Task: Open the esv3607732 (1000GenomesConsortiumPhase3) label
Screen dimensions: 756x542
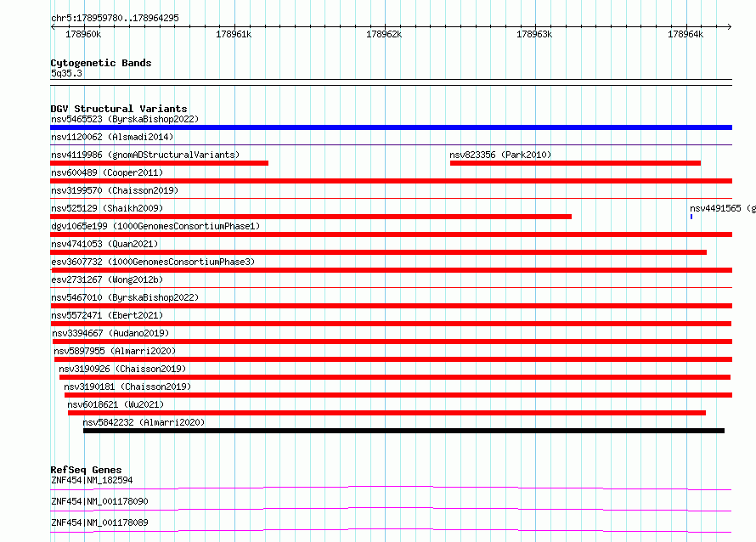Action: coord(153,262)
